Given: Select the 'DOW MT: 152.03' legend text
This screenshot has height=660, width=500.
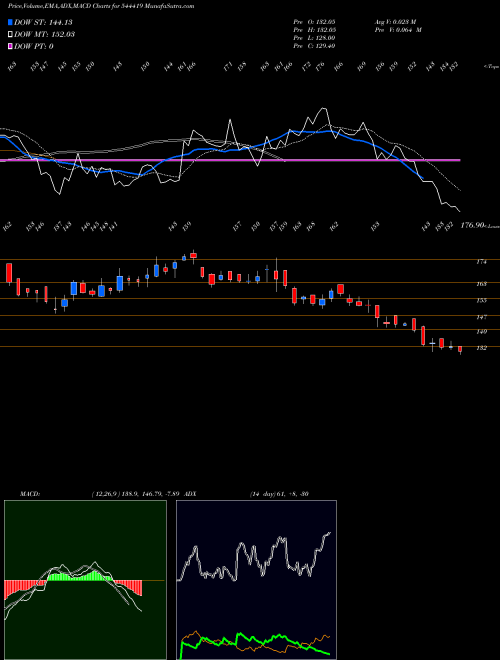Looking at the screenshot, I should pos(44,35).
